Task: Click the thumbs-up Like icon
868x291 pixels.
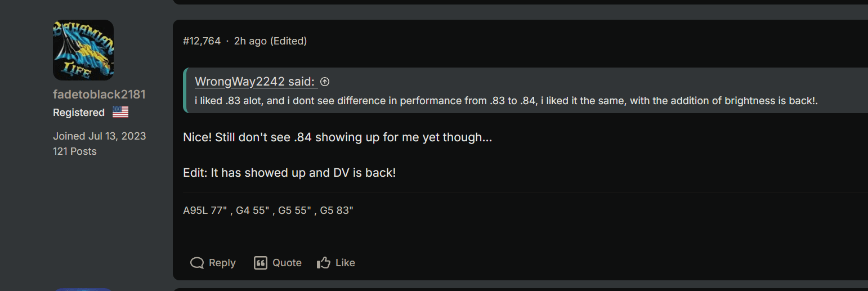Action: point(324,263)
